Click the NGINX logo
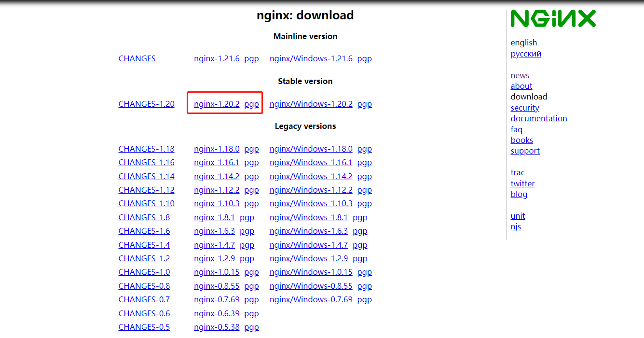The height and width of the screenshot is (338, 644). click(553, 18)
